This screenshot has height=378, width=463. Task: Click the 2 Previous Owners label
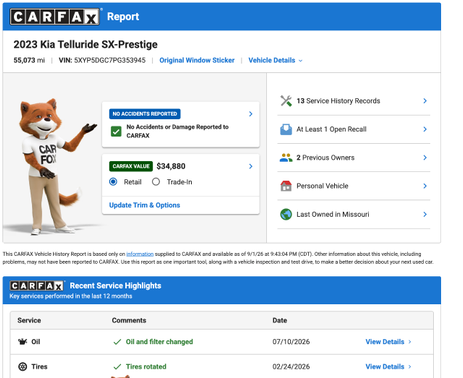(325, 158)
